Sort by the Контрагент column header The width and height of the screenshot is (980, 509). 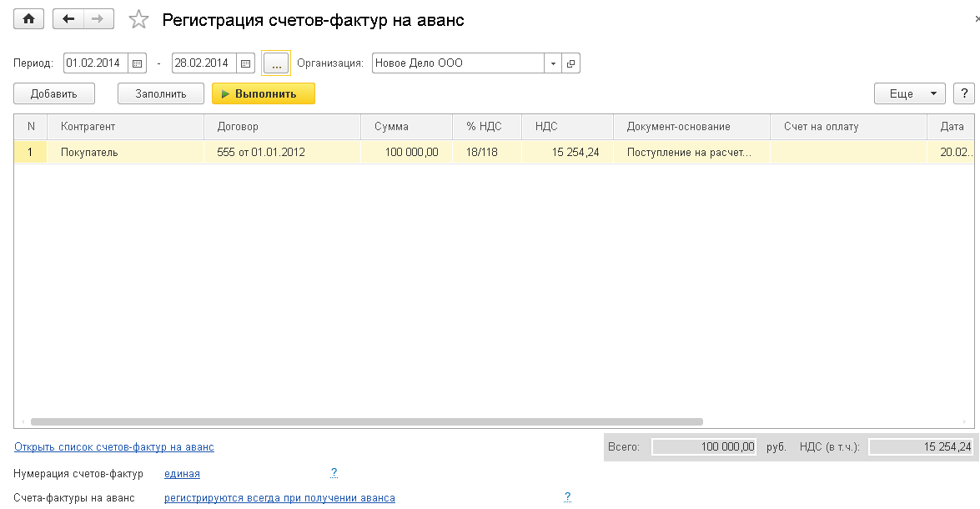[x=88, y=127]
